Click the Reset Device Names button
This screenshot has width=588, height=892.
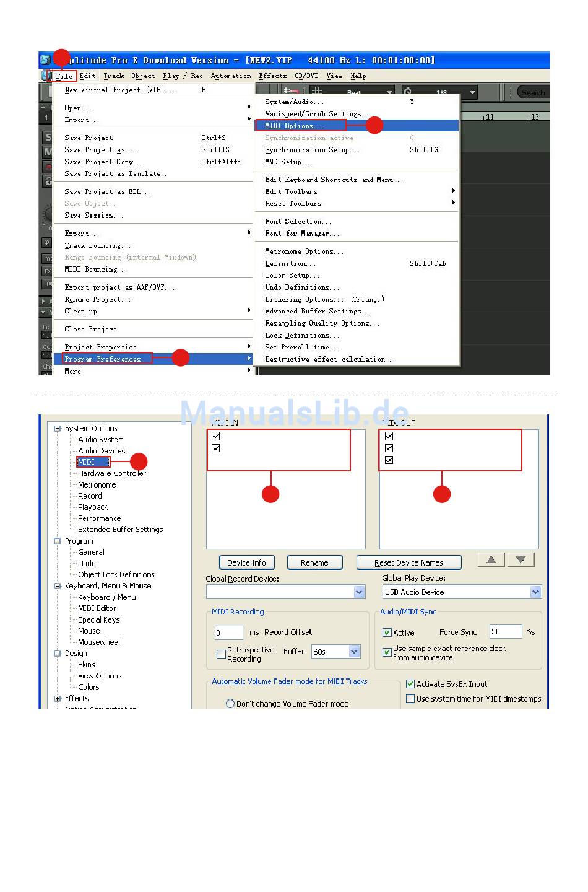(409, 562)
